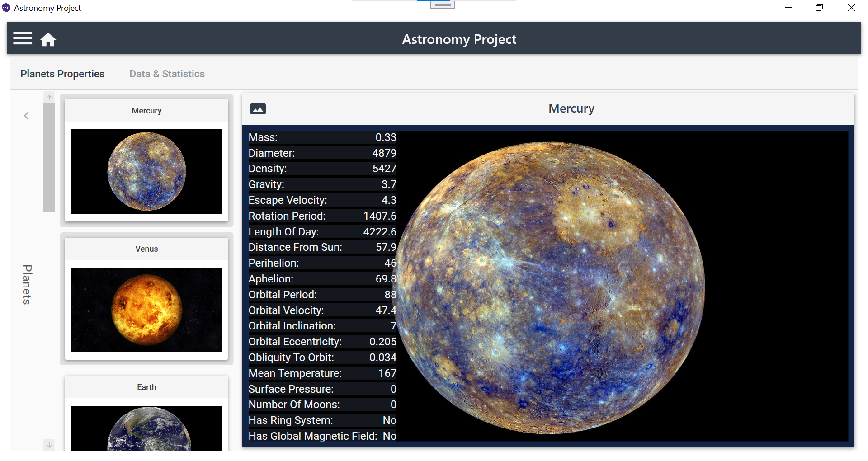Collapse the Planets sidebar with the chevron
Screen dimensions: 868x461
(x=26, y=116)
